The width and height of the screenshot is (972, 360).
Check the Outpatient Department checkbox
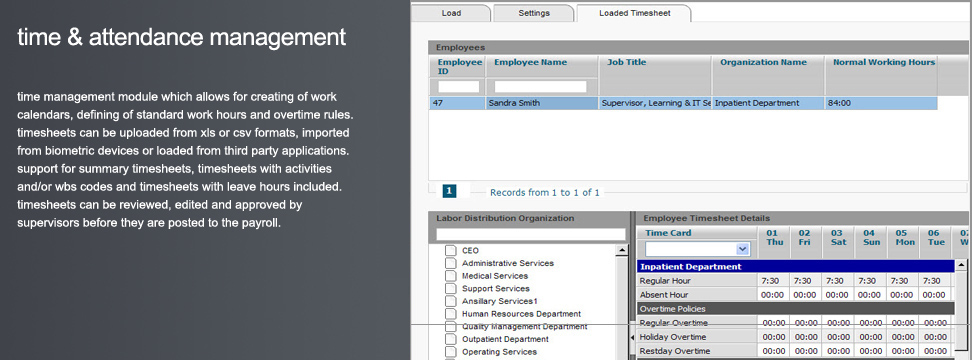coord(451,340)
